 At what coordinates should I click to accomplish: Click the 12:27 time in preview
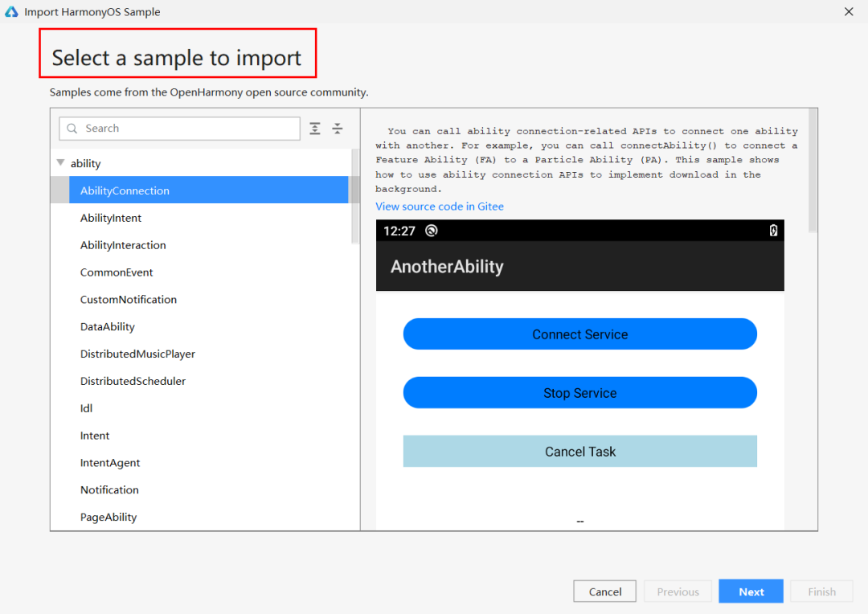pos(399,231)
